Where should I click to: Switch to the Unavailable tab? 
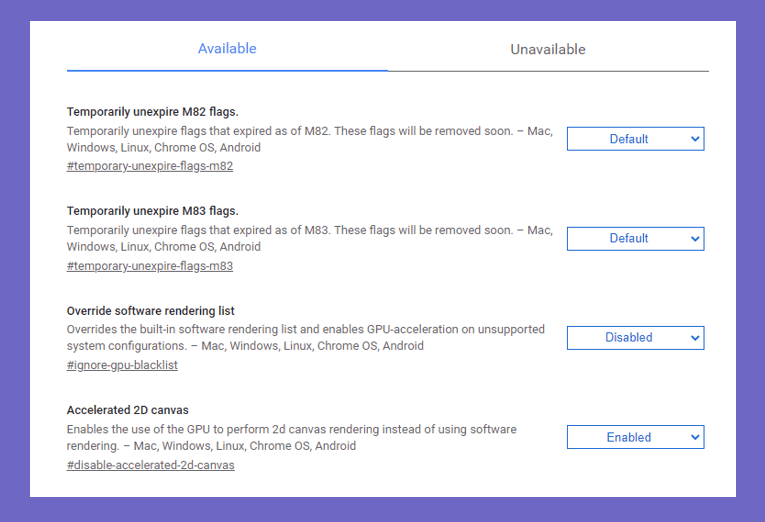(548, 49)
